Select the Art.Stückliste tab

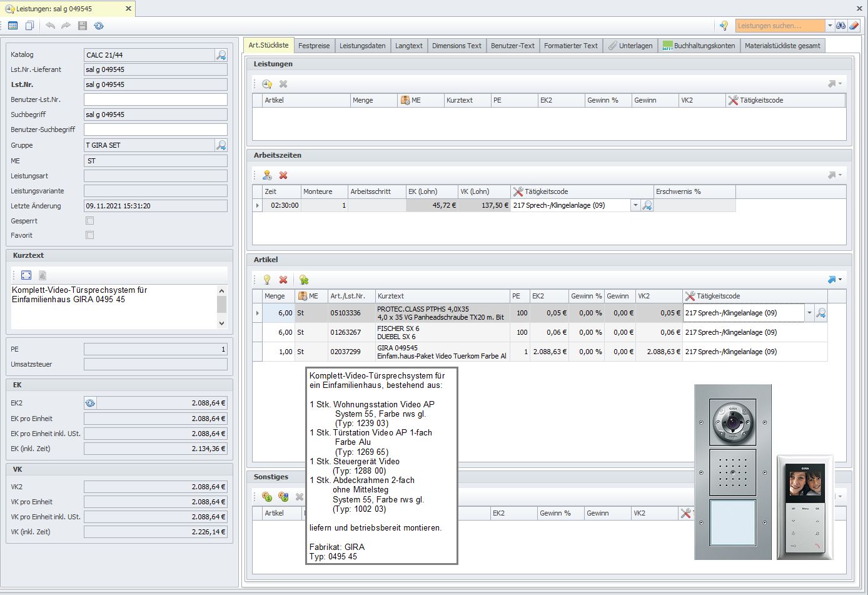268,45
